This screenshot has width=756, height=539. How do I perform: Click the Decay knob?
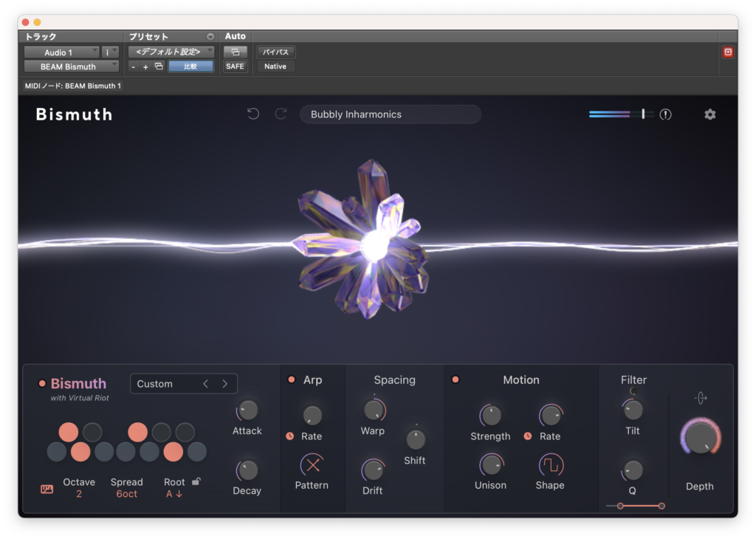pos(248,470)
